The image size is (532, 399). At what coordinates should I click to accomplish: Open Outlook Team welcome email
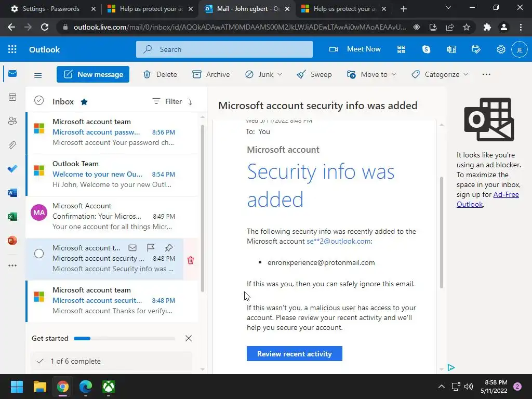pos(112,175)
